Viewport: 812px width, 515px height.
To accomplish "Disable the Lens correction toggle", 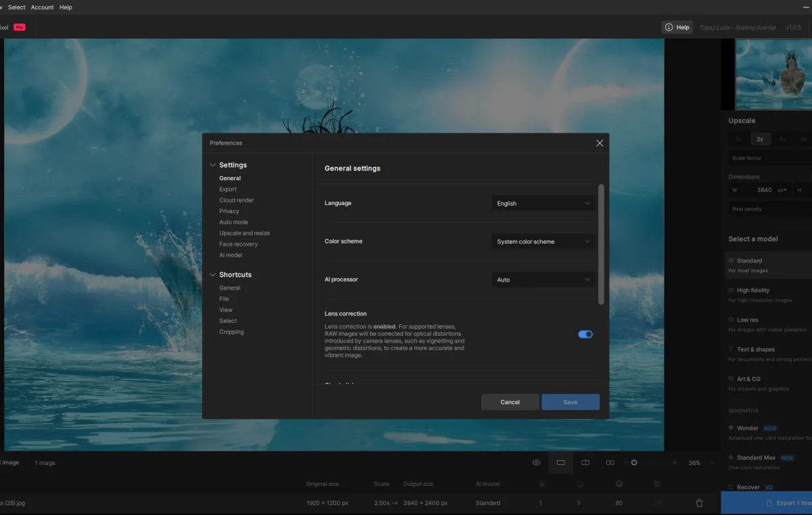I will tap(585, 334).
